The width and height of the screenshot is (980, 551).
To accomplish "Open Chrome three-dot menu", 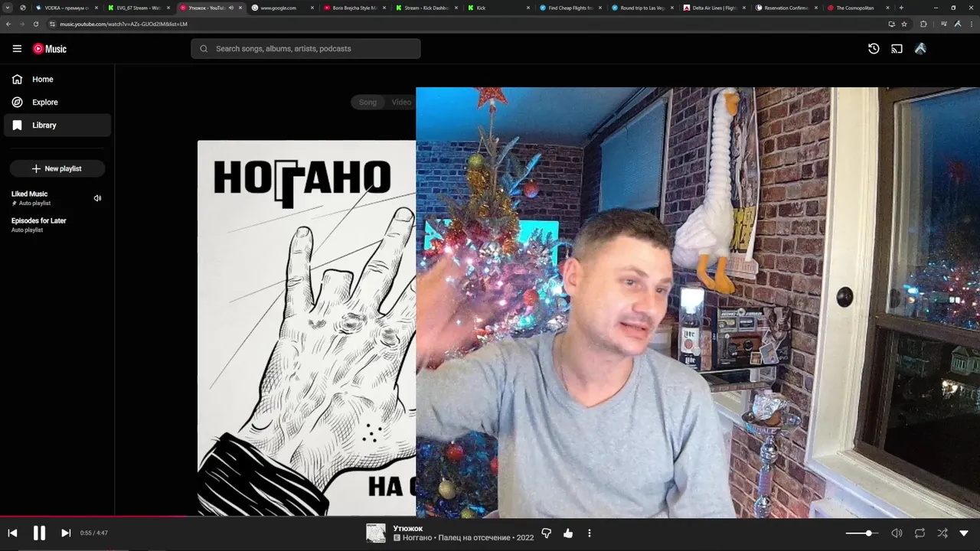I will coord(971,24).
